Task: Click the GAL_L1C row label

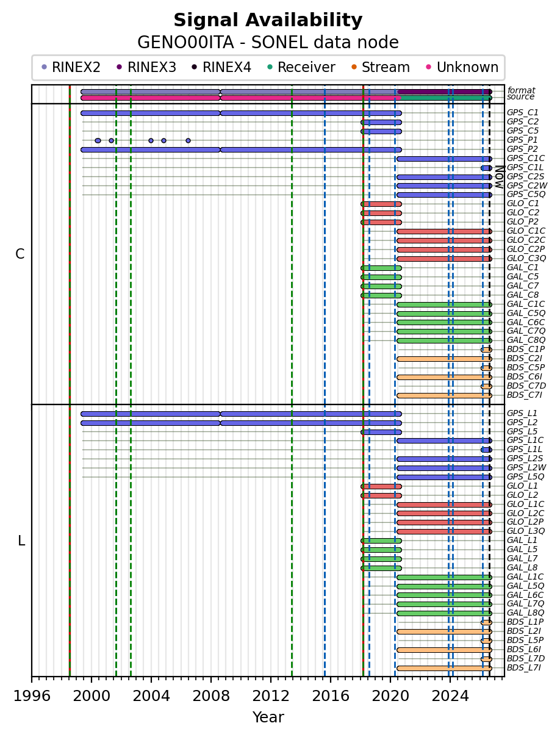Action: click(x=525, y=577)
